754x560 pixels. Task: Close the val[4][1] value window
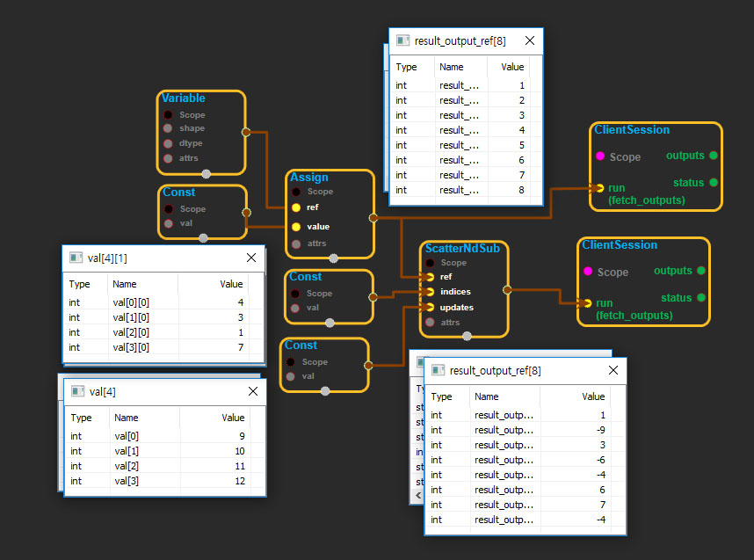click(x=251, y=258)
